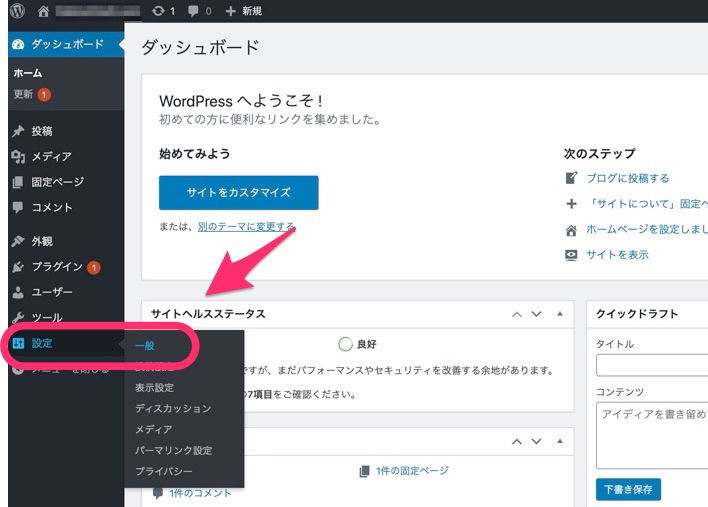This screenshot has width=708, height=507.
Task: Focus the タイトル input field
Action: pyautogui.click(x=652, y=365)
